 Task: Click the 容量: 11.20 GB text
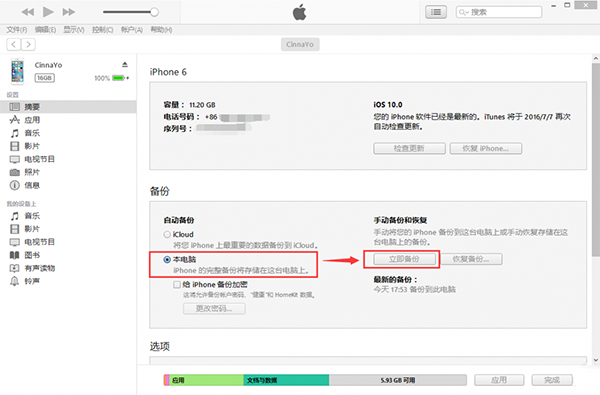pyautogui.click(x=189, y=105)
